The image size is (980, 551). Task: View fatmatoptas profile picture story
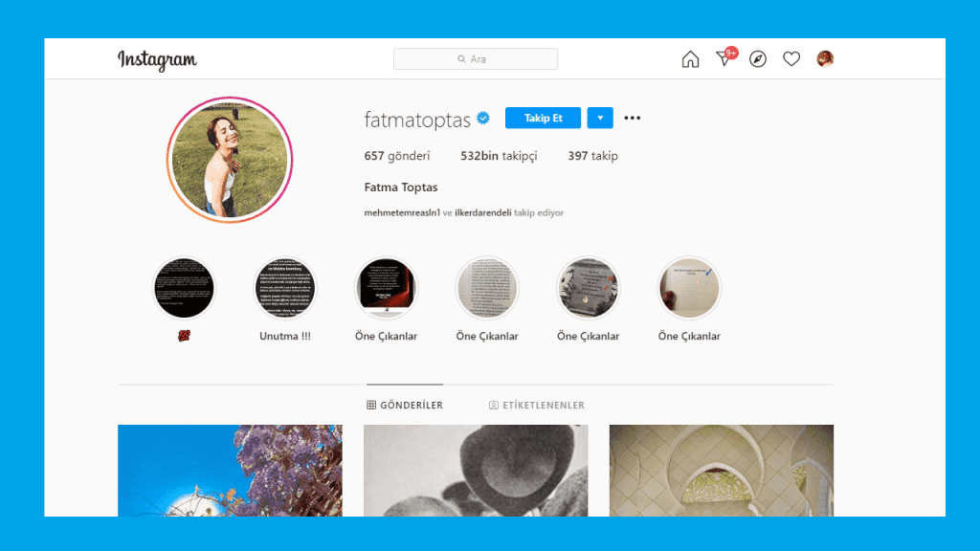[x=230, y=160]
